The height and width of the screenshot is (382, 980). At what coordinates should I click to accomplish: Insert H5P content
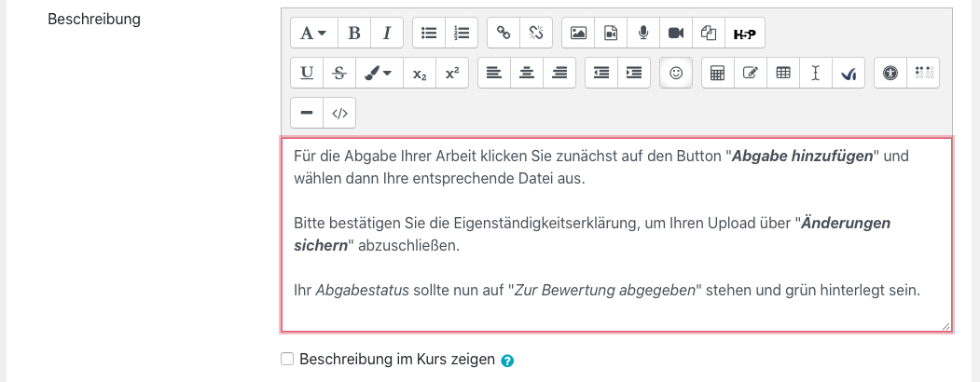pos(744,34)
